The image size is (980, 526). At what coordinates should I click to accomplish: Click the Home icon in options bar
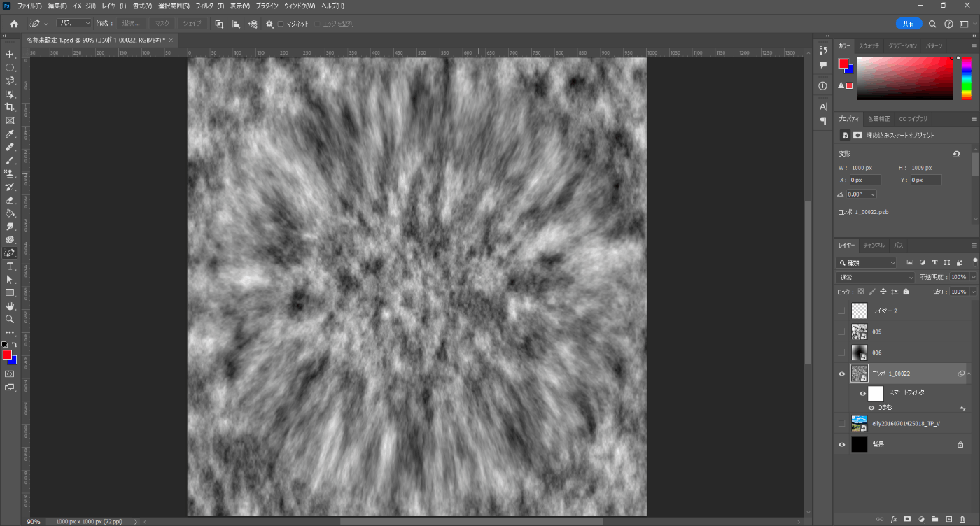(14, 24)
